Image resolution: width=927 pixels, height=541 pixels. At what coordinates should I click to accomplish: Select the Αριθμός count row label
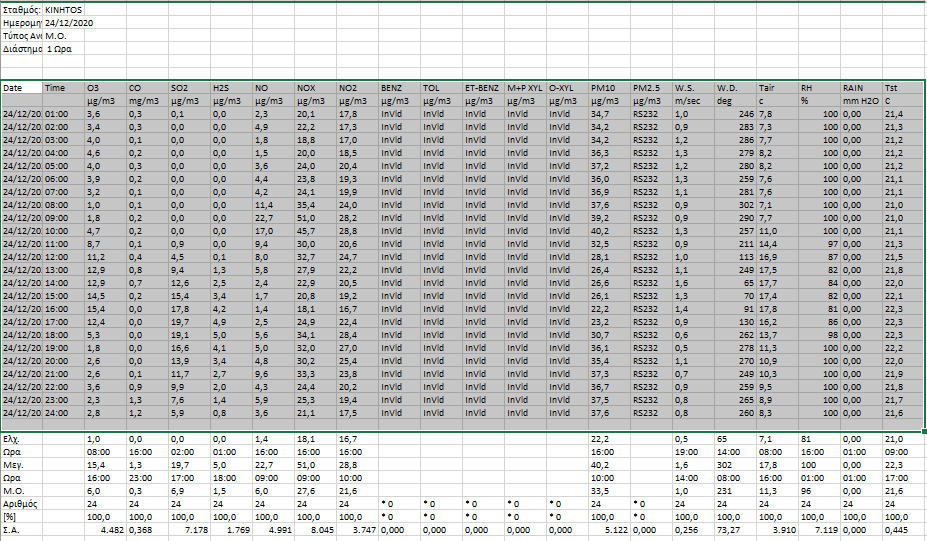click(22, 503)
